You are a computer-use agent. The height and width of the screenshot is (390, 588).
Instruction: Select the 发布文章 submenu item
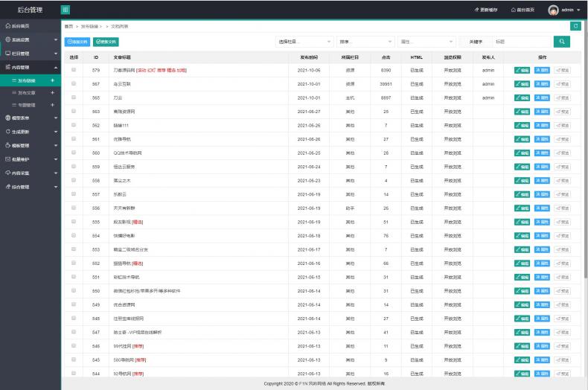coord(27,92)
